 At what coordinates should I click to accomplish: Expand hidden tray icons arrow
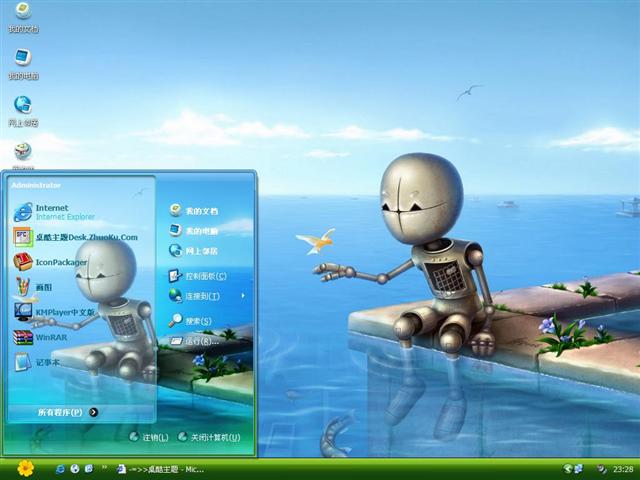[567, 469]
